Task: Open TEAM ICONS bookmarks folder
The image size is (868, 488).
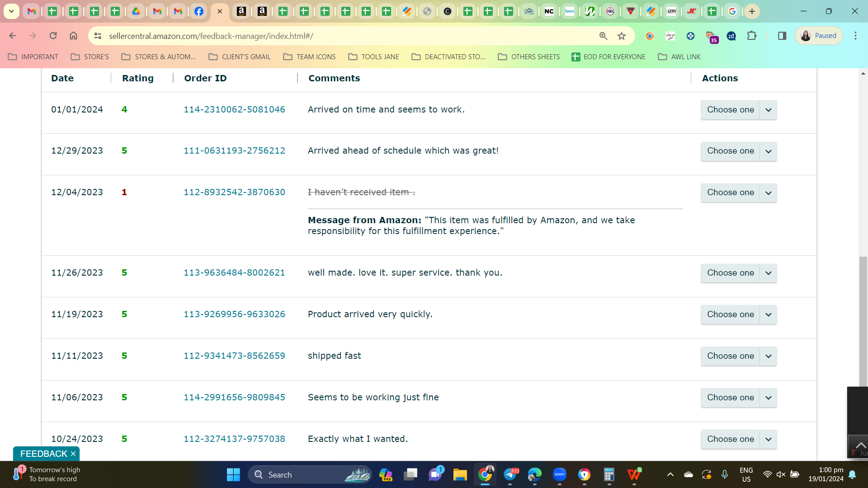Action: coord(310,57)
